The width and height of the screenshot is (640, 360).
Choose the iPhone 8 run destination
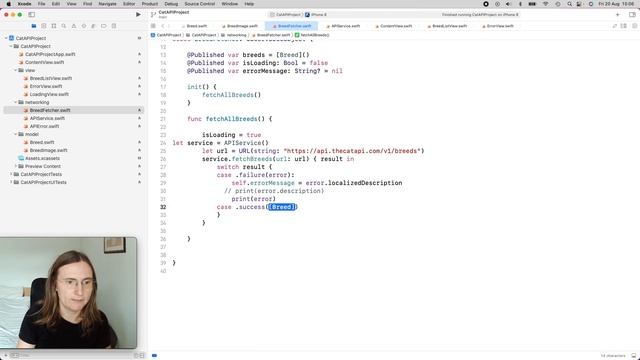[x=316, y=15]
